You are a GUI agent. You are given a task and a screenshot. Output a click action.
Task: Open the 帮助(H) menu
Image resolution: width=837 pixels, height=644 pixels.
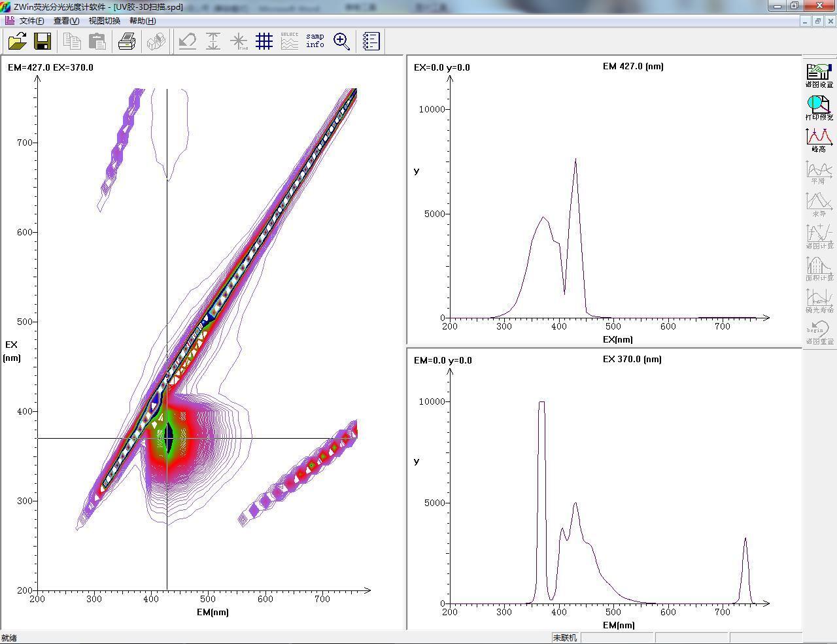tap(143, 21)
